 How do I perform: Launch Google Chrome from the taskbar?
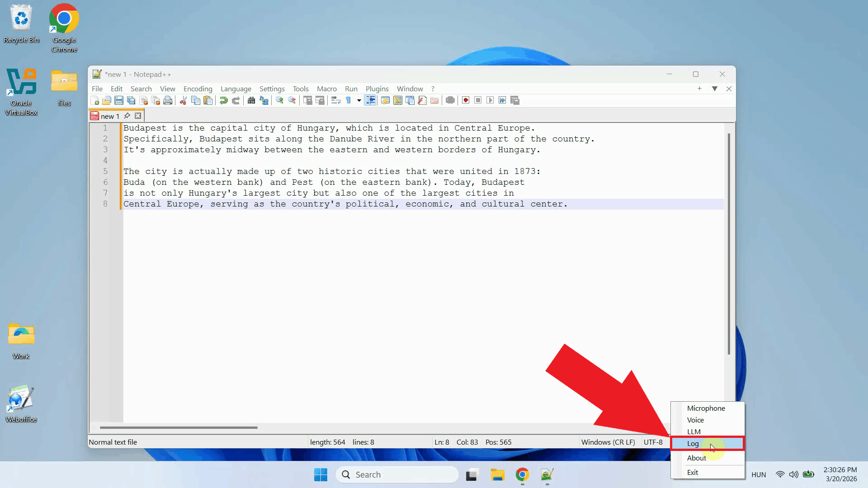coord(522,475)
